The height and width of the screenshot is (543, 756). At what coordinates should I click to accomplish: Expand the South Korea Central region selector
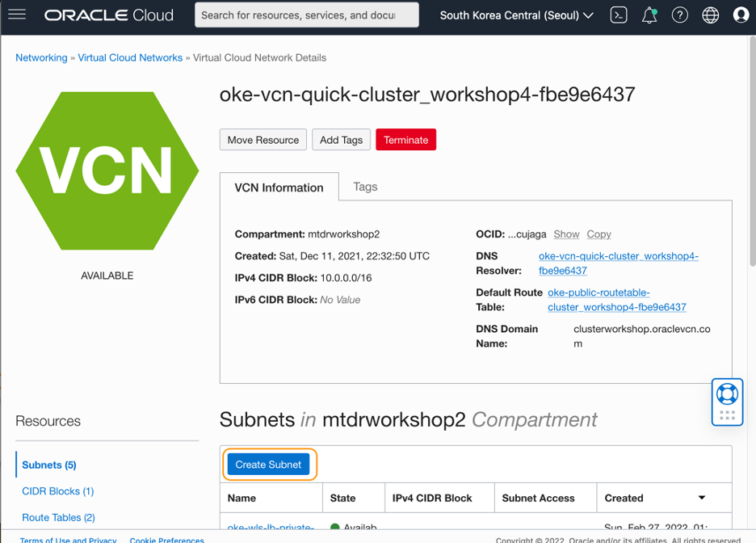[x=516, y=15]
